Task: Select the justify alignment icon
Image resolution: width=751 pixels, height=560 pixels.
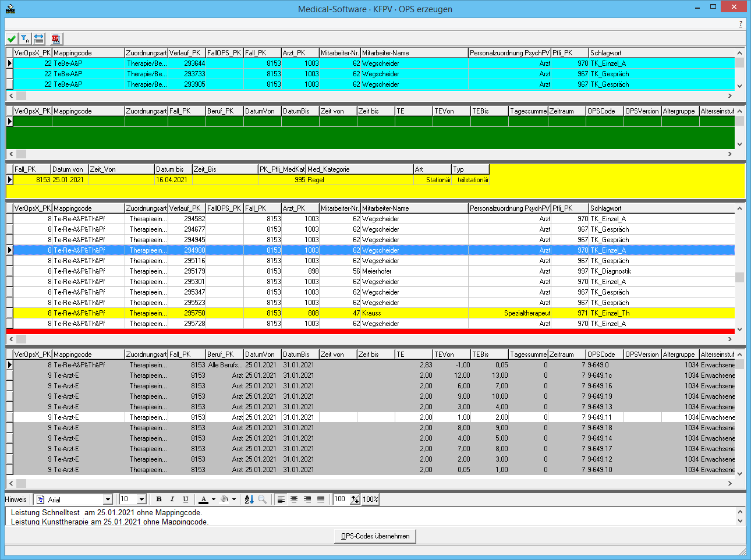Action: click(x=321, y=499)
